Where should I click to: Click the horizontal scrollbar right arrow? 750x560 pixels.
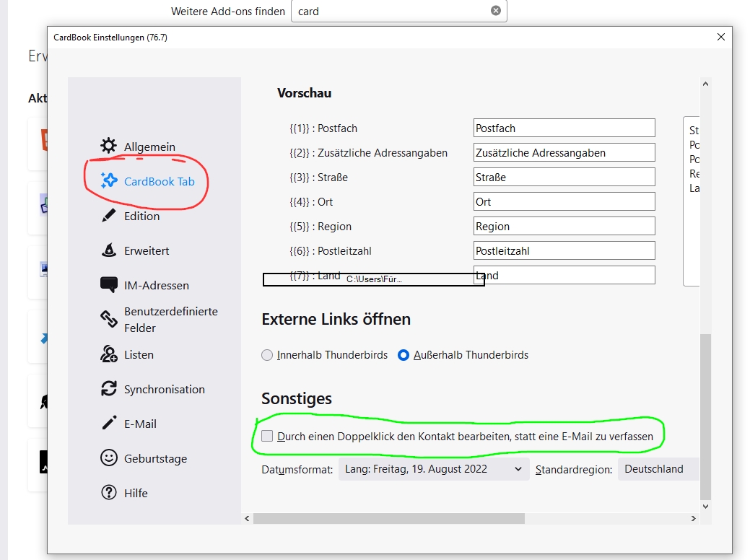click(694, 518)
